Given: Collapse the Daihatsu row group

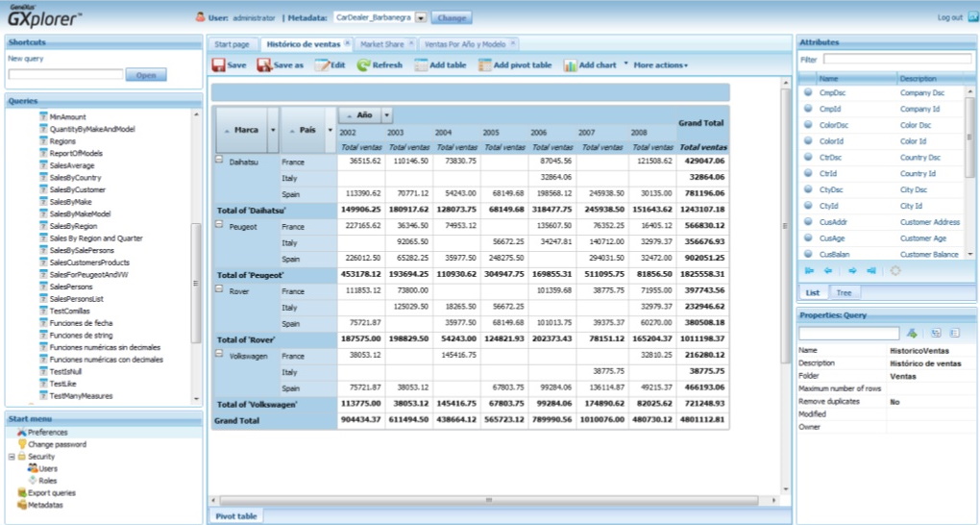Looking at the screenshot, I should tap(219, 161).
